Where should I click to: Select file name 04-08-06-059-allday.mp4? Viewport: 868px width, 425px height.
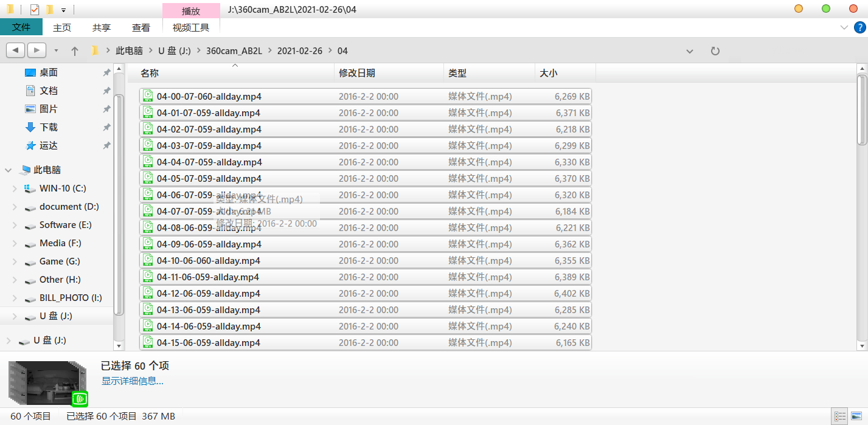click(209, 227)
